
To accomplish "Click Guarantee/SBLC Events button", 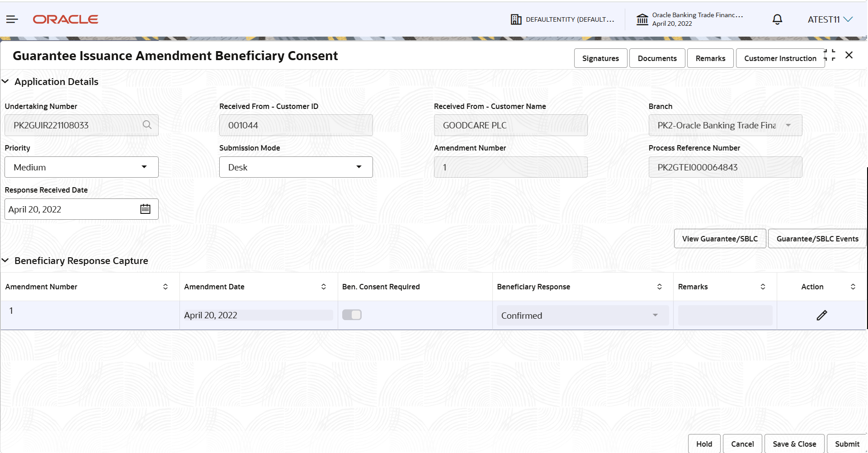I will pyautogui.click(x=817, y=239).
